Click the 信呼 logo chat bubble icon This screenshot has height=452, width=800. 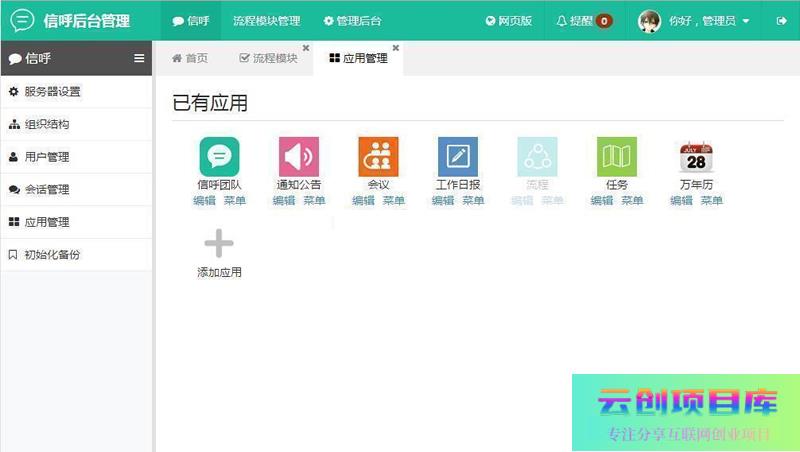22,20
